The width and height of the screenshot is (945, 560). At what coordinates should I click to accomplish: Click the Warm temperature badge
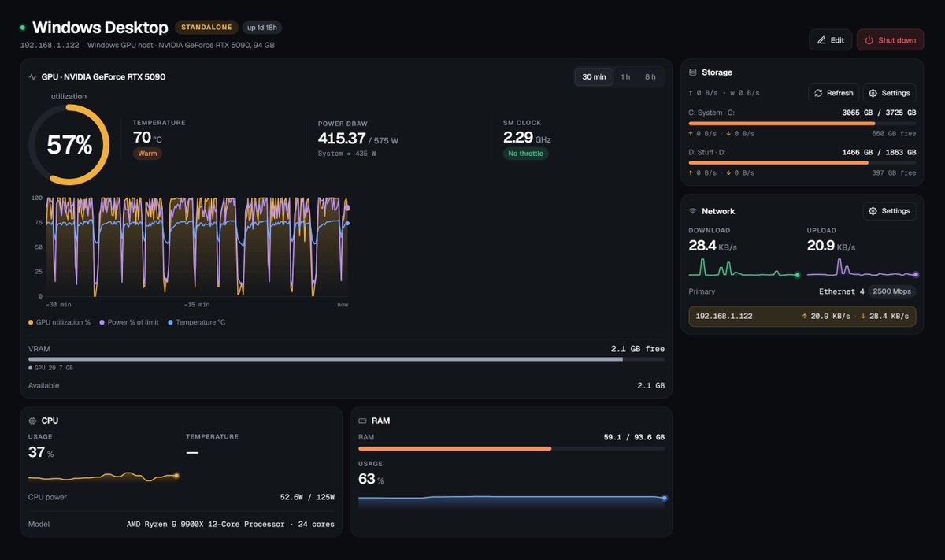coord(147,154)
